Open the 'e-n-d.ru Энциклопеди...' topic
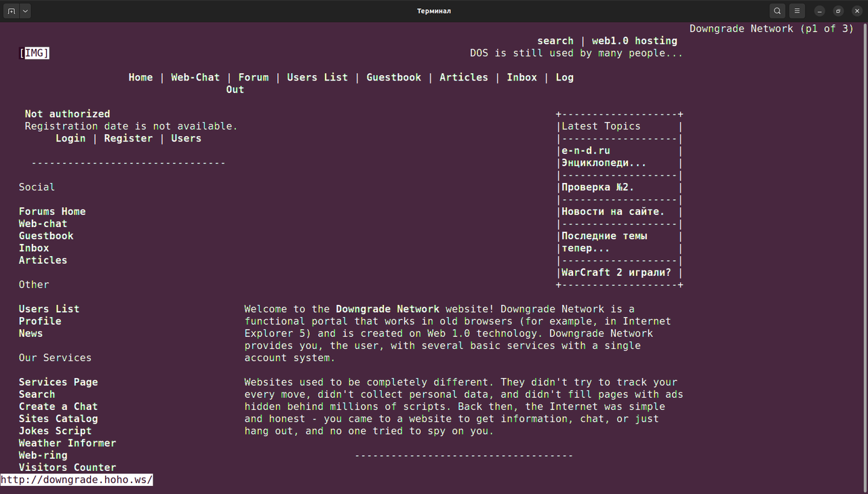868x494 pixels. (604, 157)
